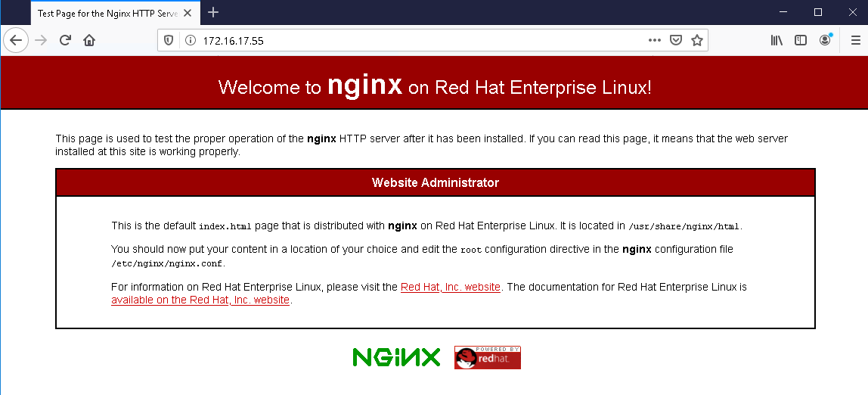Click the Powered by Red Hat logo
This screenshot has height=395, width=868.
(x=487, y=357)
